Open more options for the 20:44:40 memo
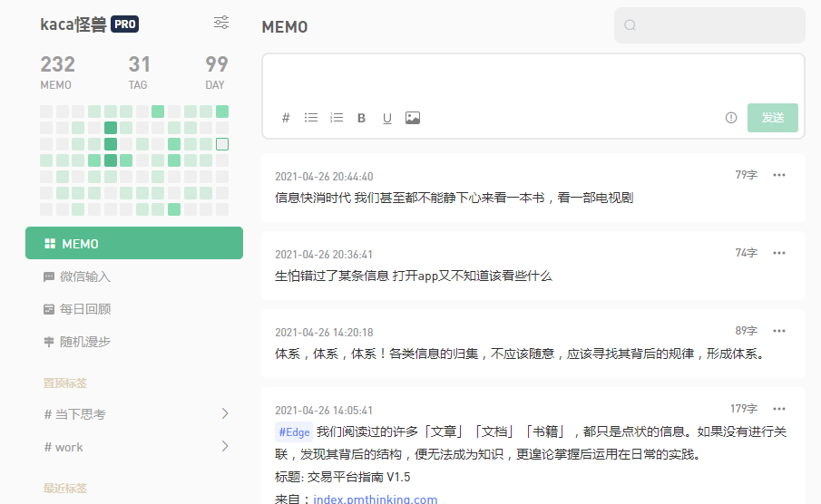The image size is (821, 504). pyautogui.click(x=779, y=175)
